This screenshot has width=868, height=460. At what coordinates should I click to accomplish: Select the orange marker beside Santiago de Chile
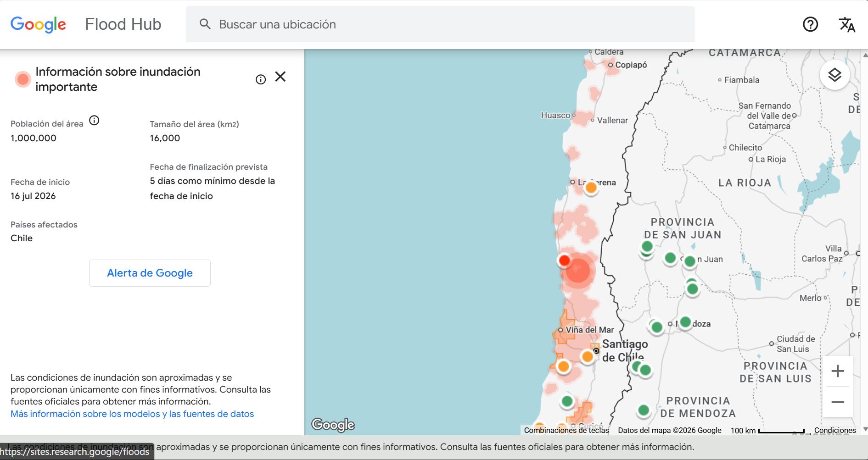tap(587, 356)
